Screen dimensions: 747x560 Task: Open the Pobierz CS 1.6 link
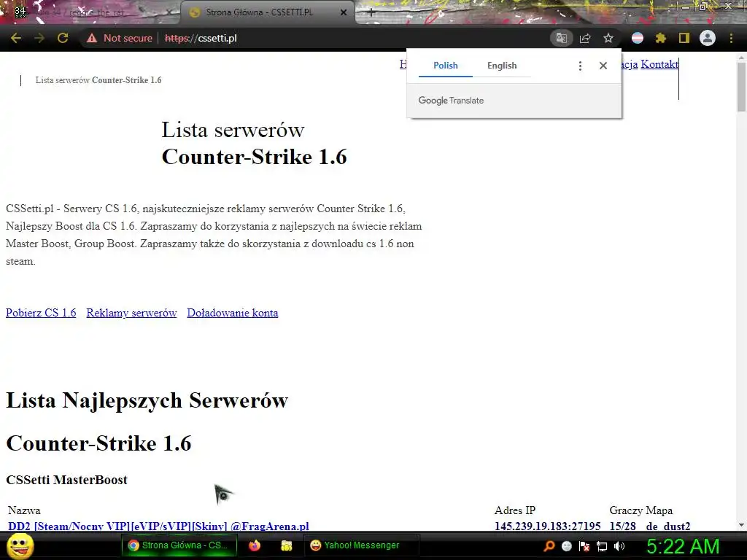pyautogui.click(x=41, y=313)
